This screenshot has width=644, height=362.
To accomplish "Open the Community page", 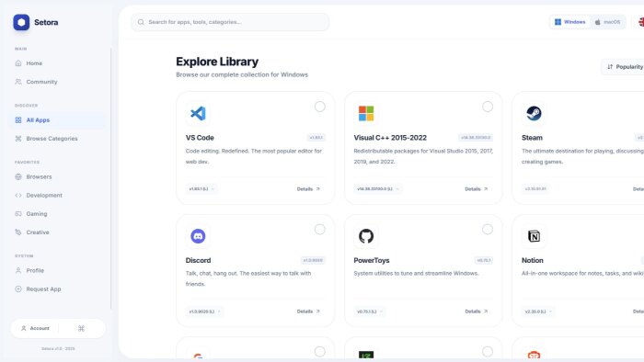I will tap(57, 82).
